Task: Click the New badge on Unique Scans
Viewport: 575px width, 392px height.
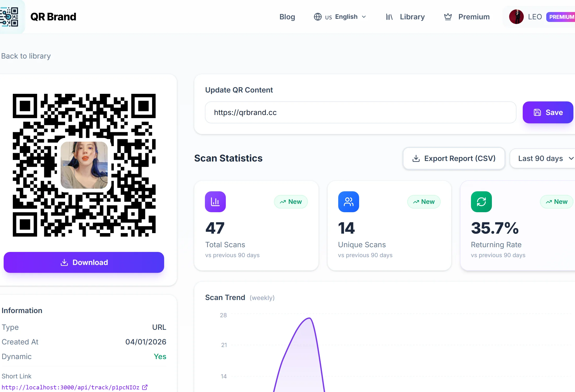Action: point(424,202)
